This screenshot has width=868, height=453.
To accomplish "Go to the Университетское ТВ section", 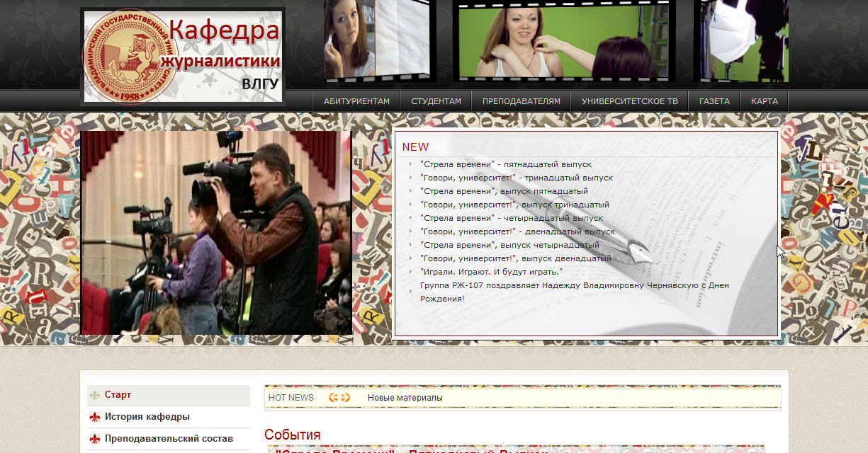I will pyautogui.click(x=630, y=101).
